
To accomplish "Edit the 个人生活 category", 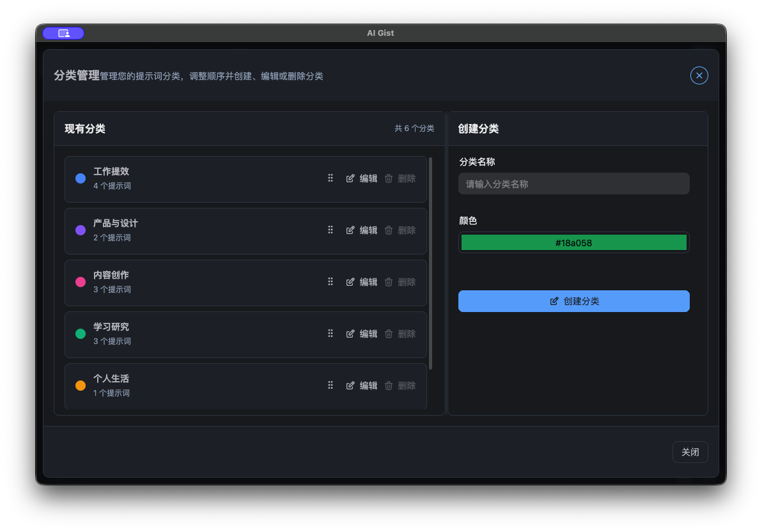I will click(362, 386).
